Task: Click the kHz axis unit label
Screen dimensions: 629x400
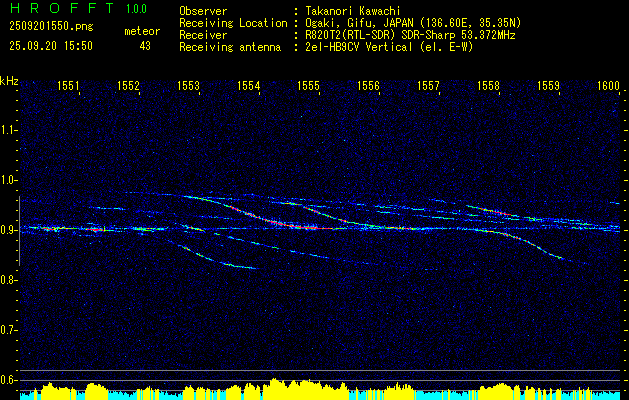Action: click(9, 81)
